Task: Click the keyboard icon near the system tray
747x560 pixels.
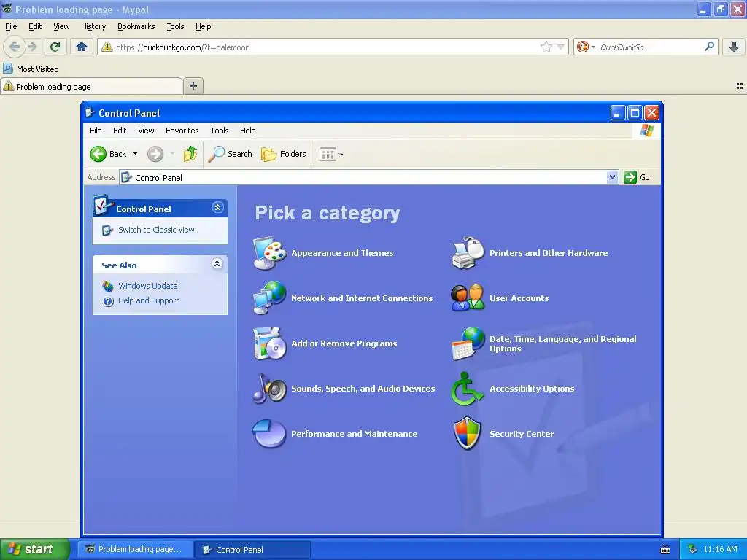Action: [x=665, y=550]
